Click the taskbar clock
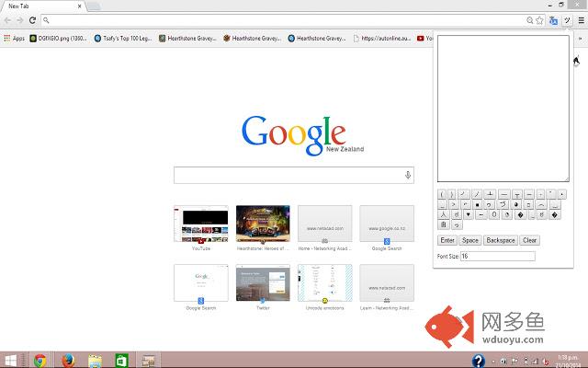The width and height of the screenshot is (588, 368). coord(567,361)
